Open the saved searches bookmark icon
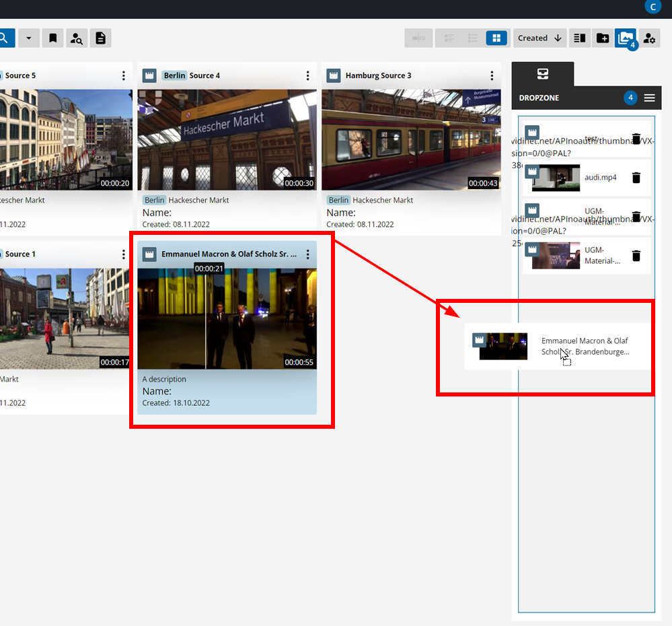 coord(52,38)
